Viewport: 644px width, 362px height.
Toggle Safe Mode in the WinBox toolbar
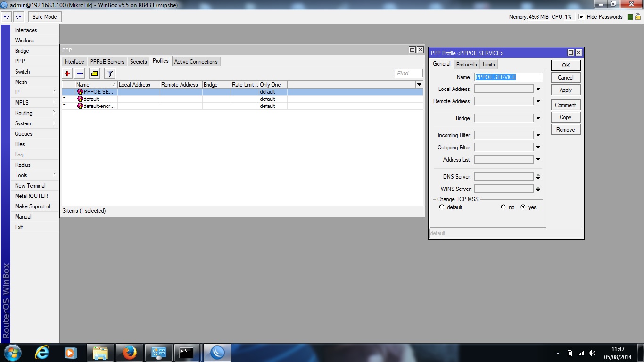(x=45, y=16)
